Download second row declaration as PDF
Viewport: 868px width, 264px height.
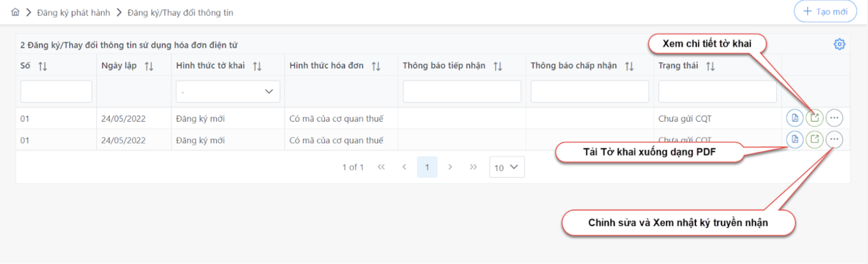tap(794, 139)
